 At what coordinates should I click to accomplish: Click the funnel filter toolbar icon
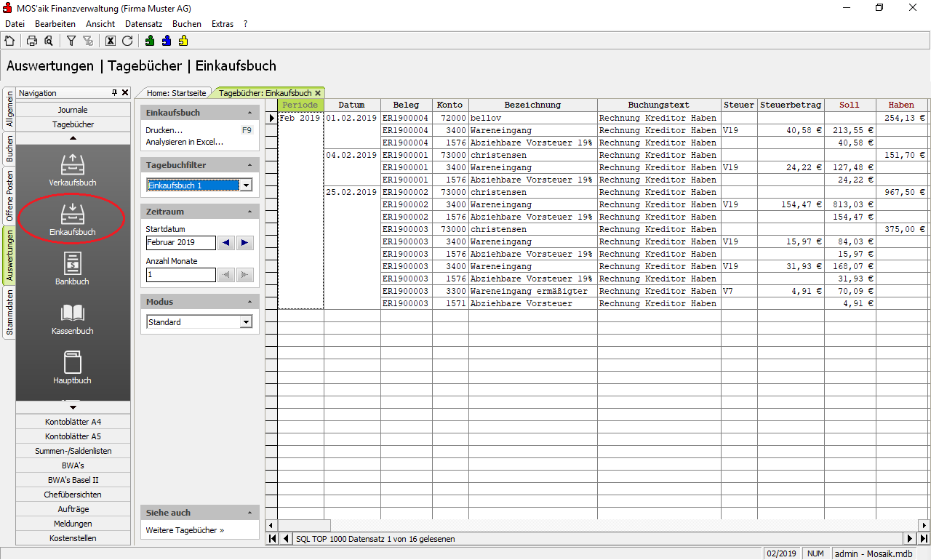click(x=71, y=41)
